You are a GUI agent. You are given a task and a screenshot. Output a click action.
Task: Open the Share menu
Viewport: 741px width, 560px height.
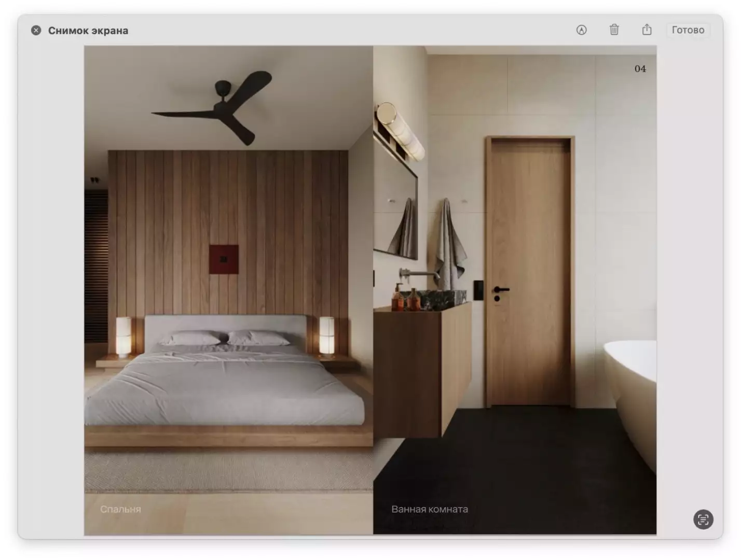(x=647, y=30)
